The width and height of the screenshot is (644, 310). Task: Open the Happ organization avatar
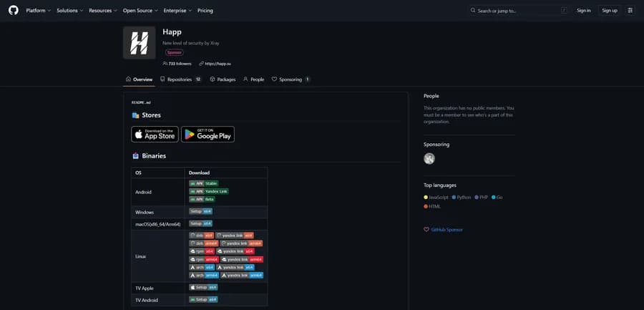coord(140,43)
